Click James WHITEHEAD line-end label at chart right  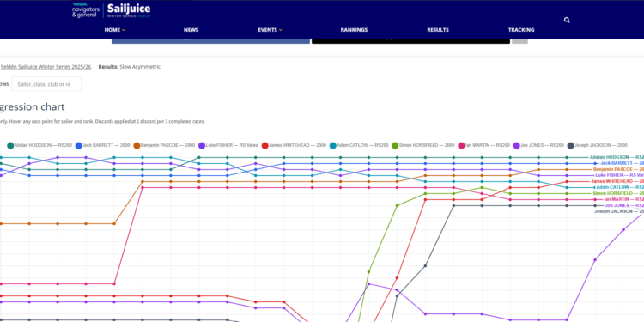pos(617,181)
